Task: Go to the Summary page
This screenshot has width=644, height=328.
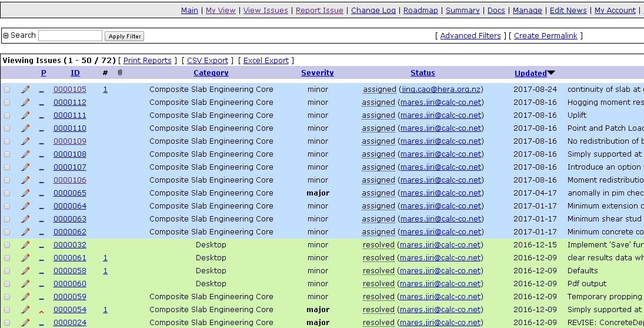Action: coord(462,10)
